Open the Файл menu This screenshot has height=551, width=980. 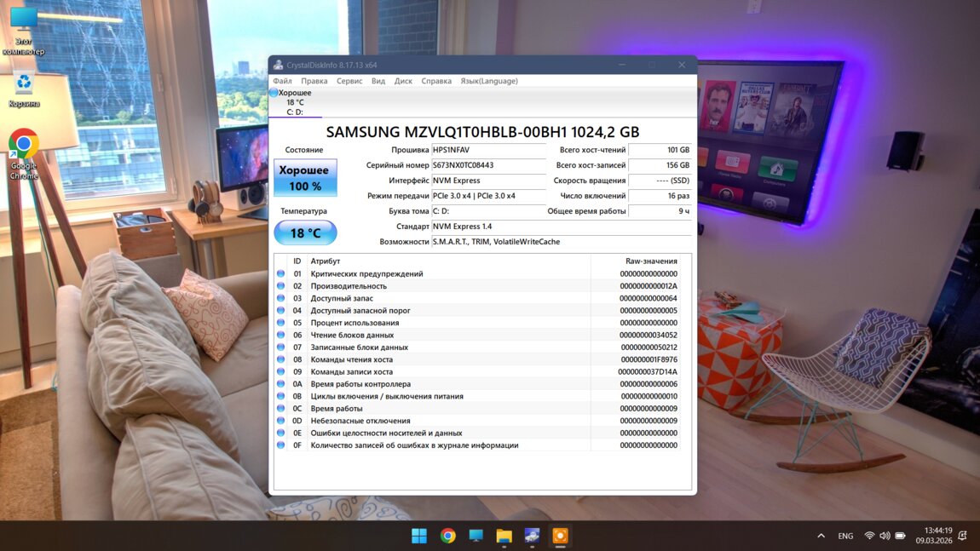282,81
